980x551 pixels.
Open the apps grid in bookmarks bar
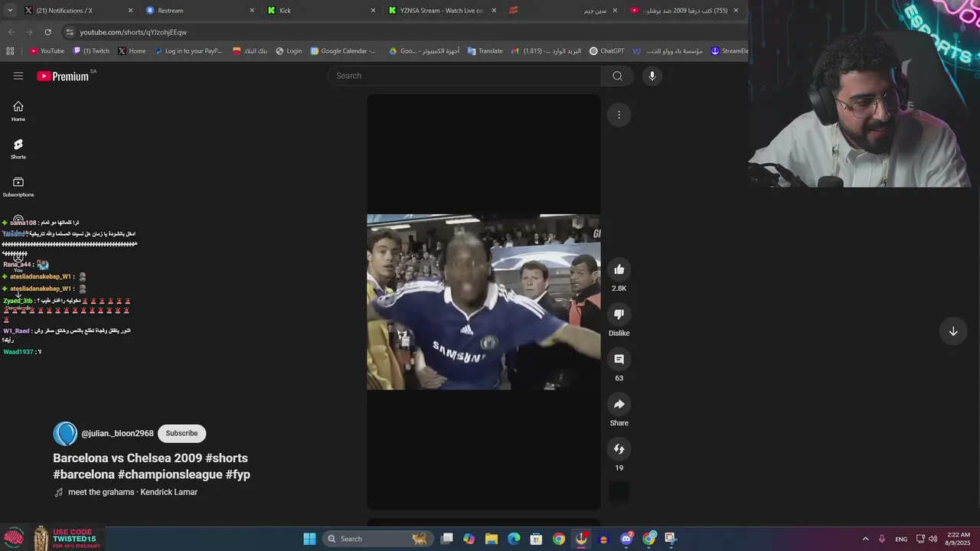point(10,51)
